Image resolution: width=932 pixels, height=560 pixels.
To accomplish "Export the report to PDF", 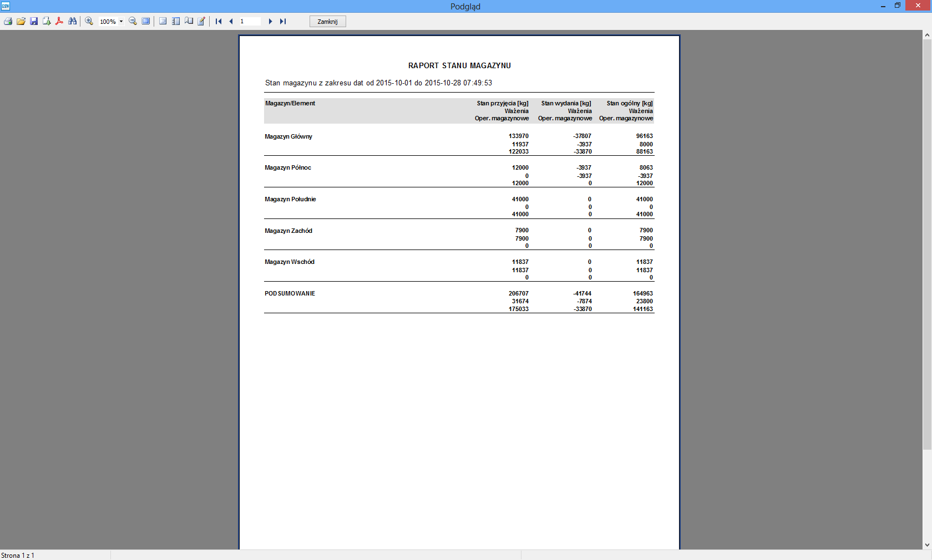I will [x=59, y=22].
